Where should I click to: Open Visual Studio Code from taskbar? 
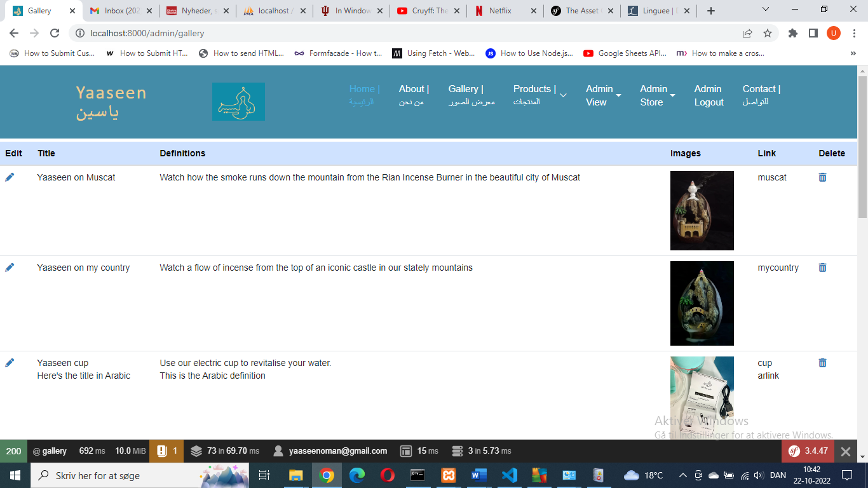click(x=509, y=475)
